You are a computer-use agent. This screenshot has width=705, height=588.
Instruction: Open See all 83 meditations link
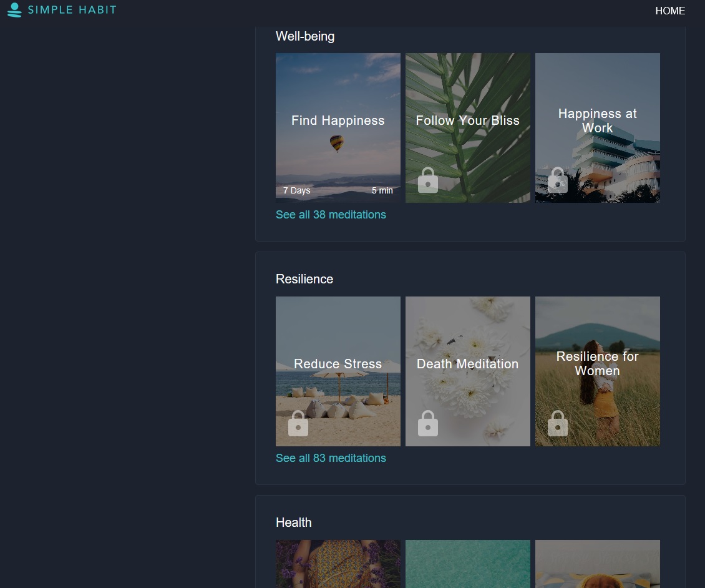click(331, 458)
